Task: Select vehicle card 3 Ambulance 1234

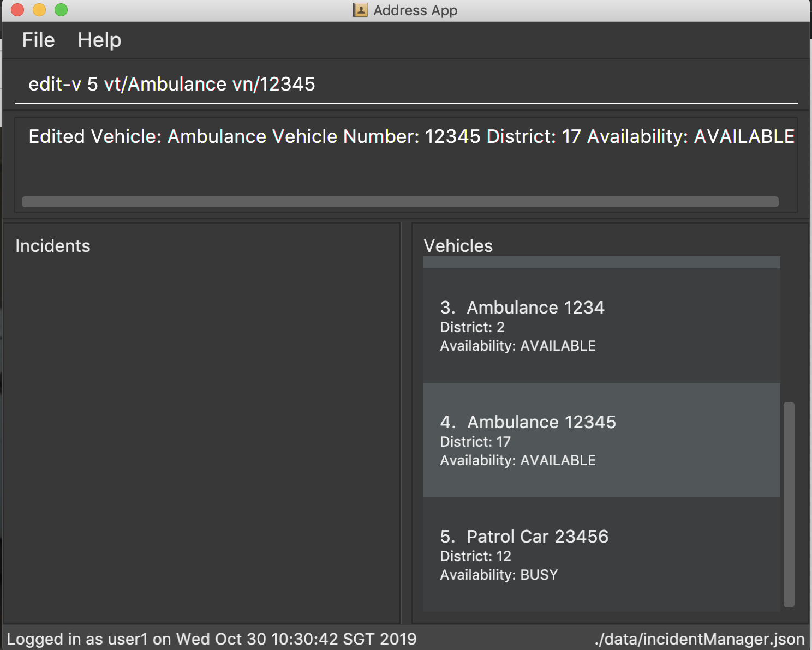Action: click(x=601, y=326)
